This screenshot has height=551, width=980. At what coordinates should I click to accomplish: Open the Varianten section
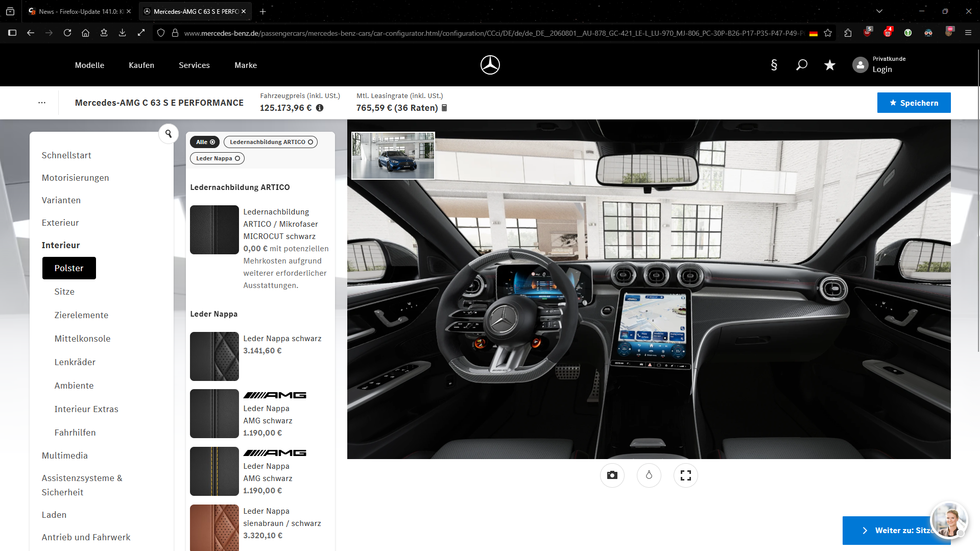61,200
